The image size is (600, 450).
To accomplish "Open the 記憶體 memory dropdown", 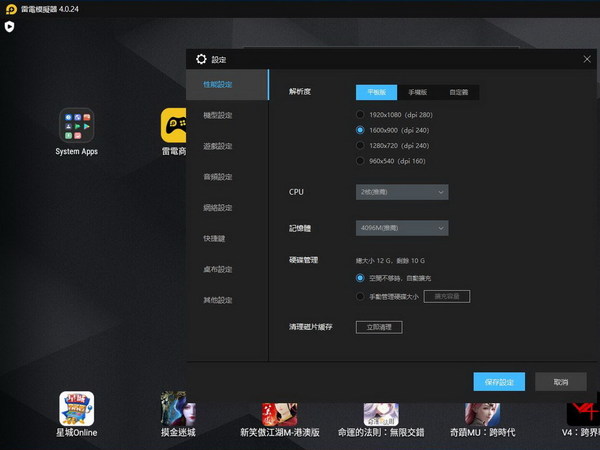I will click(x=402, y=228).
